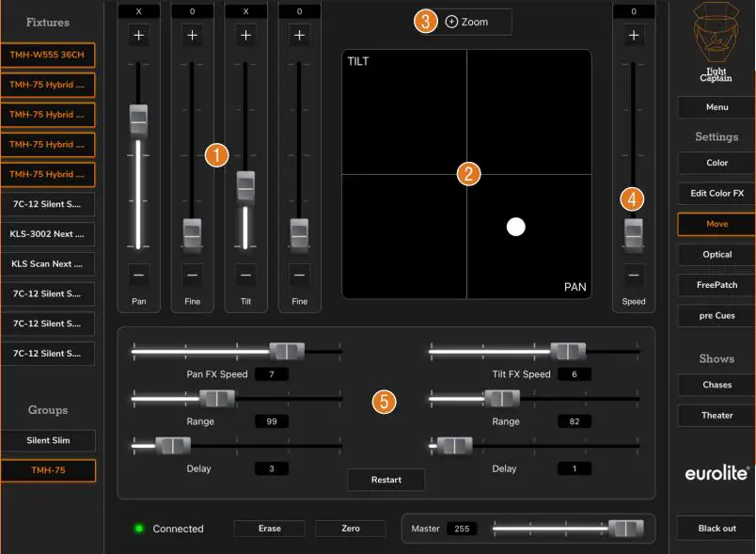Click the Master value field 255

coord(462,529)
